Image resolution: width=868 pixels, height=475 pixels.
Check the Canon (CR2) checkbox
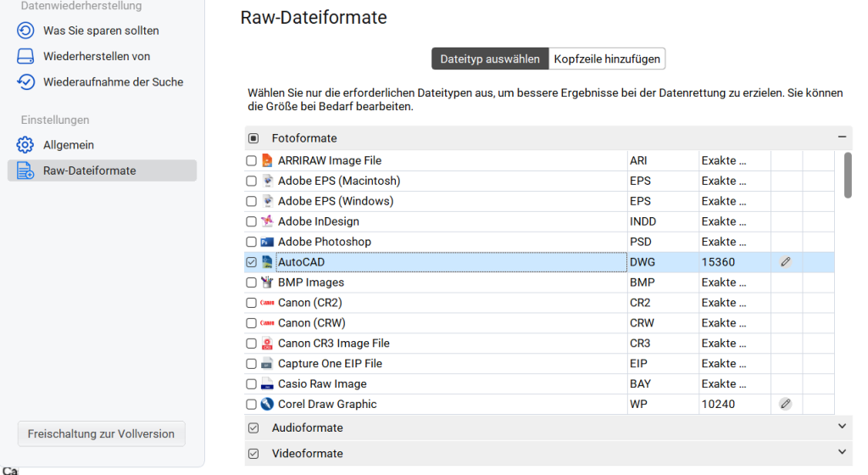coord(251,303)
